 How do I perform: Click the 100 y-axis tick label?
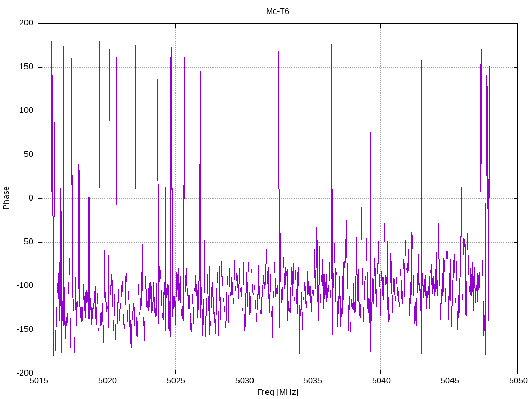click(26, 111)
